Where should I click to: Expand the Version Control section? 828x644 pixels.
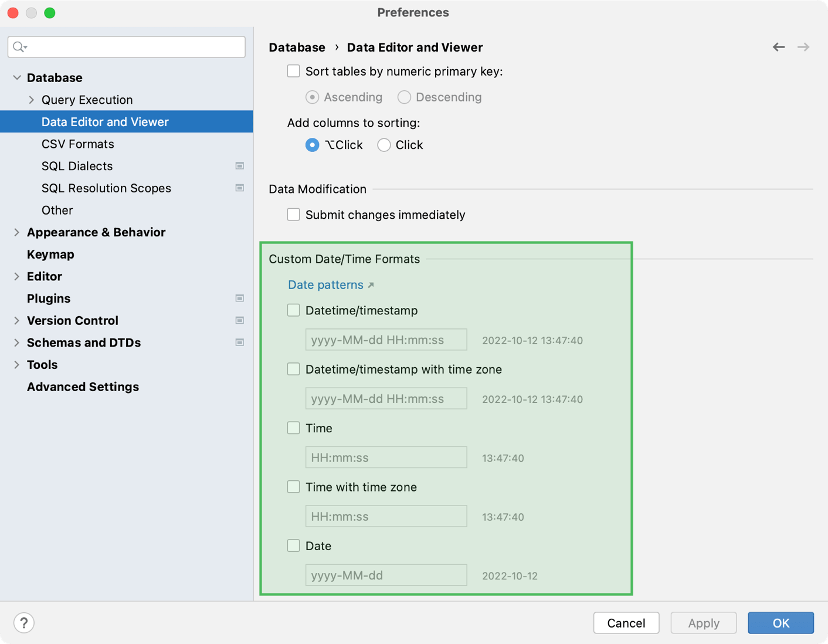16,320
